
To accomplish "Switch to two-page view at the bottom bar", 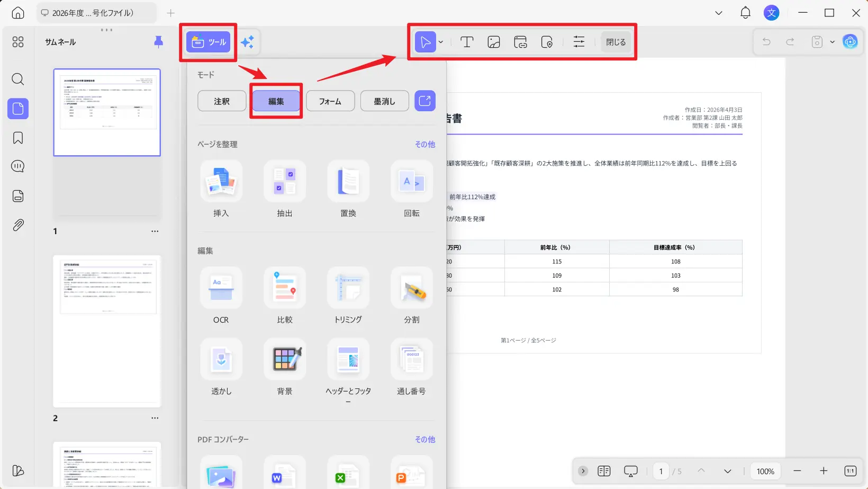I will click(x=603, y=470).
